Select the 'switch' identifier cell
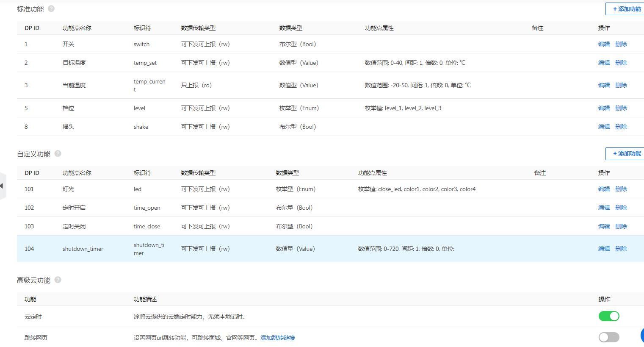Image resolution: width=644 pixels, height=347 pixels. 141,44
